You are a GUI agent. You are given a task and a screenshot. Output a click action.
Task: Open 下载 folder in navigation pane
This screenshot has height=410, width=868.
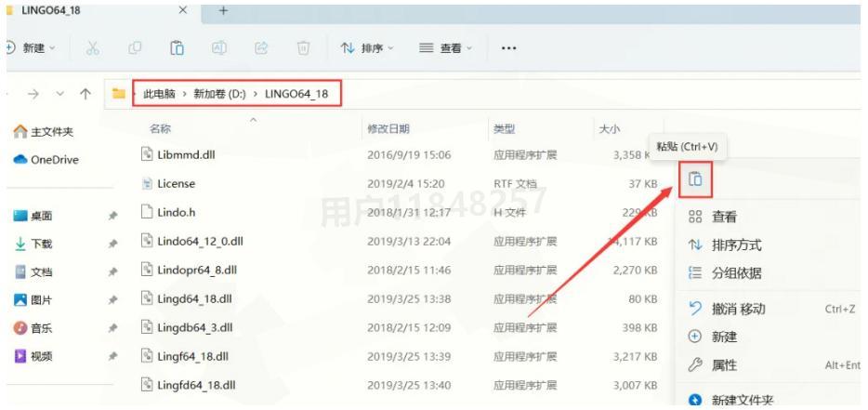pos(33,244)
